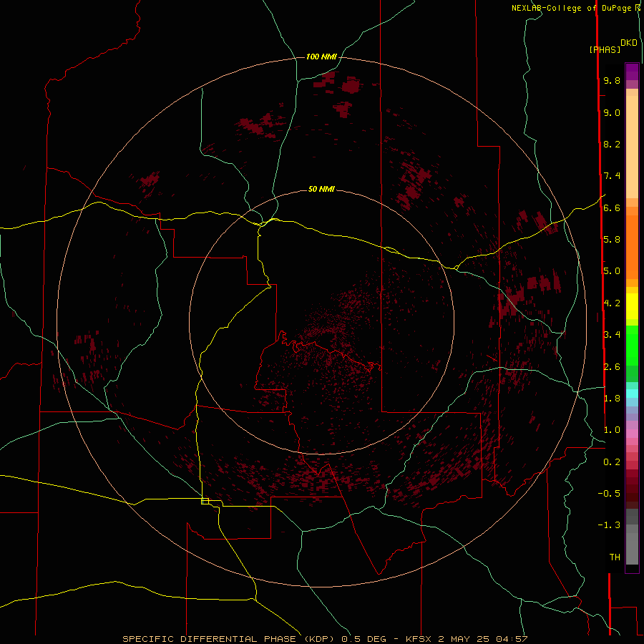Click the -0.5 legend value
644x644 pixels.
(609, 494)
